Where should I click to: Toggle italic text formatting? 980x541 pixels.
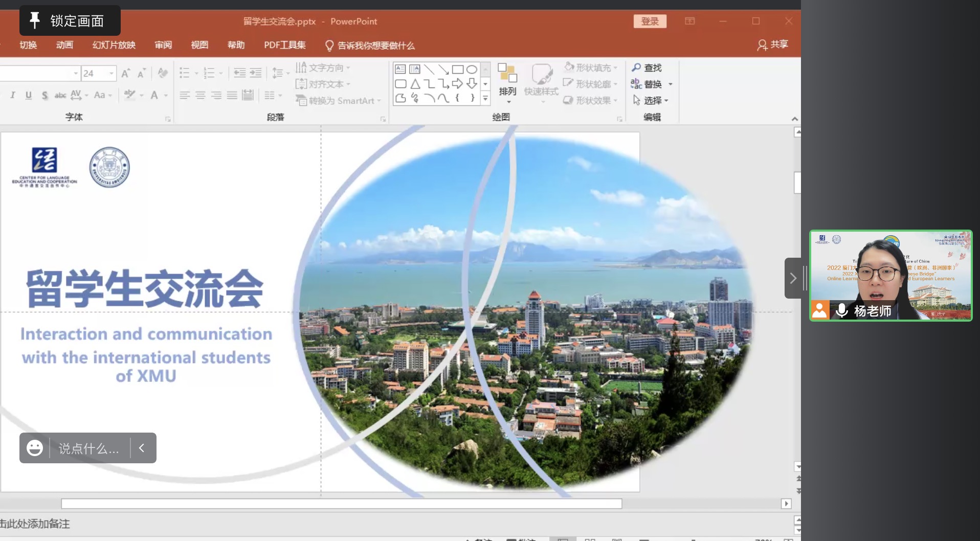click(x=13, y=95)
